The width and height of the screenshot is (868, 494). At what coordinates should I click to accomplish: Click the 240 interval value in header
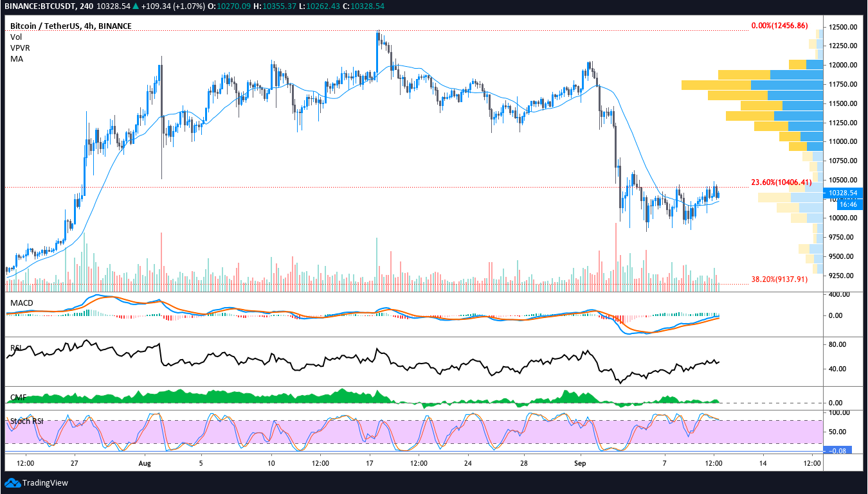[x=86, y=6]
